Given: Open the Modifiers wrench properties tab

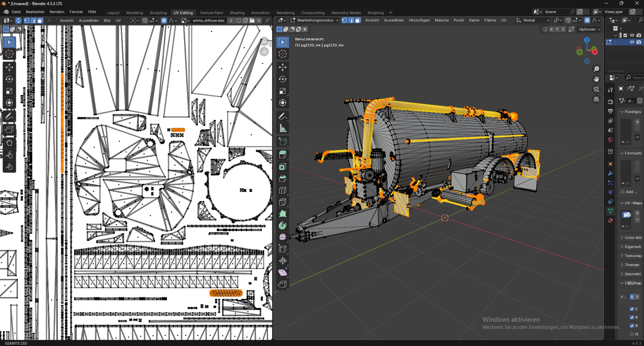Looking at the screenshot, I should (610, 173).
